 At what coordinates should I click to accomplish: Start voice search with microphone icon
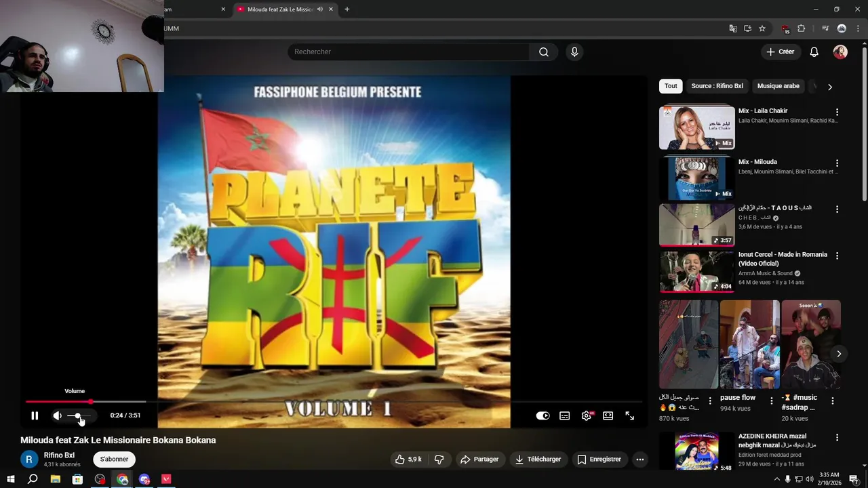(x=574, y=52)
